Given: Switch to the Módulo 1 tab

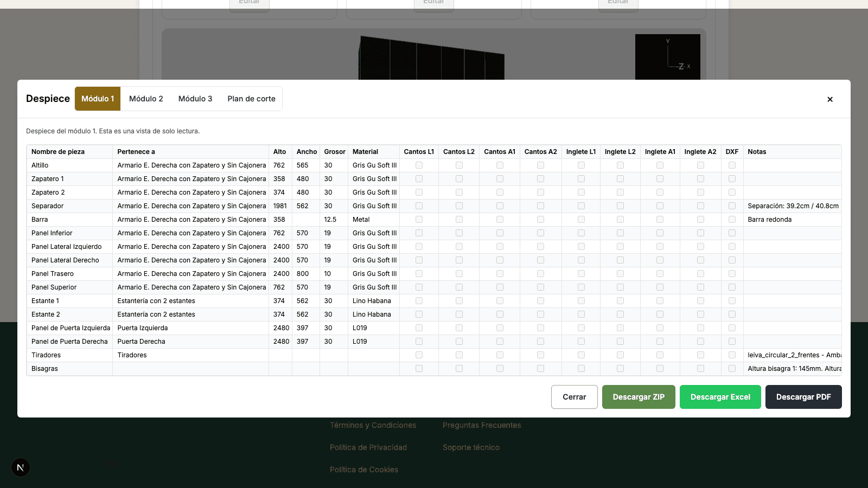Looking at the screenshot, I should [x=98, y=99].
